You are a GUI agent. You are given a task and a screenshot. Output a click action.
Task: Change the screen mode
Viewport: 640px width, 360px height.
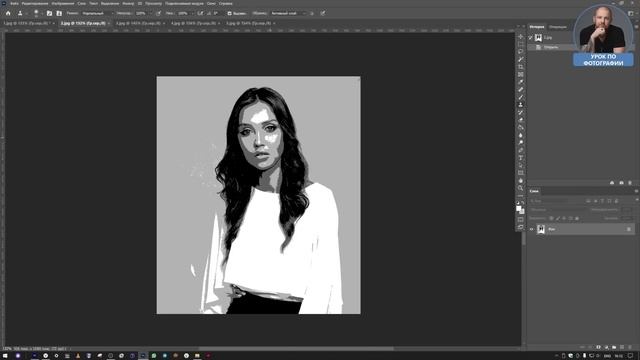[x=520, y=227]
